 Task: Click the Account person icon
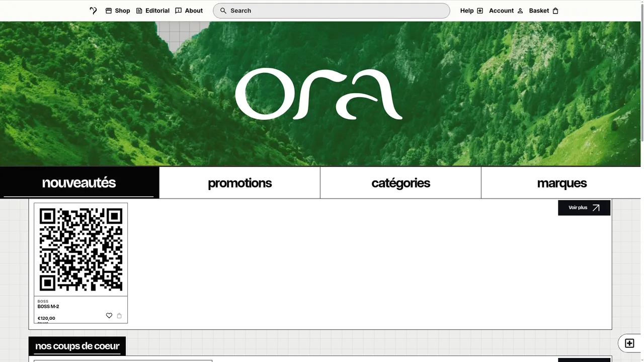(x=520, y=11)
